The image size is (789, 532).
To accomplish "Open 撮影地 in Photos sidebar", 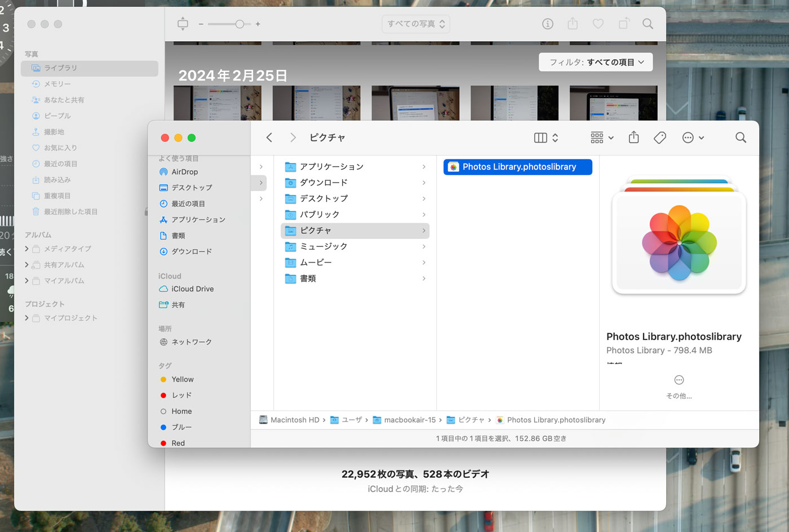I will point(47,132).
